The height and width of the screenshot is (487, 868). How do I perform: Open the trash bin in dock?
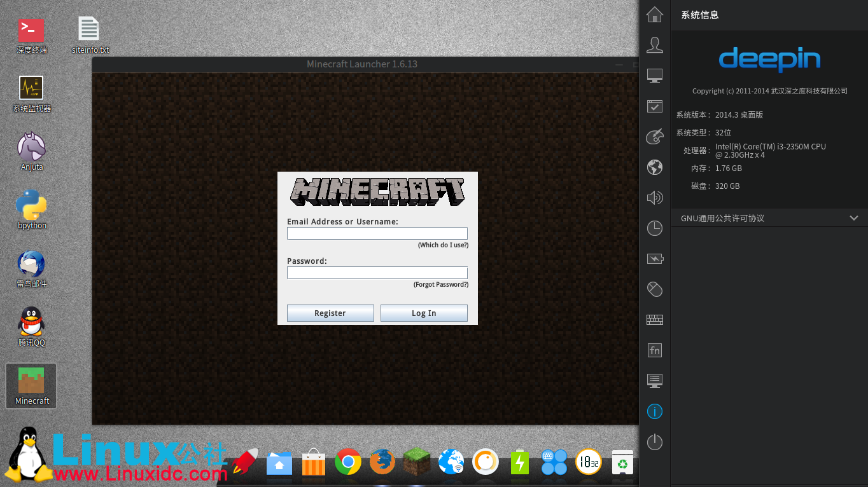click(622, 462)
